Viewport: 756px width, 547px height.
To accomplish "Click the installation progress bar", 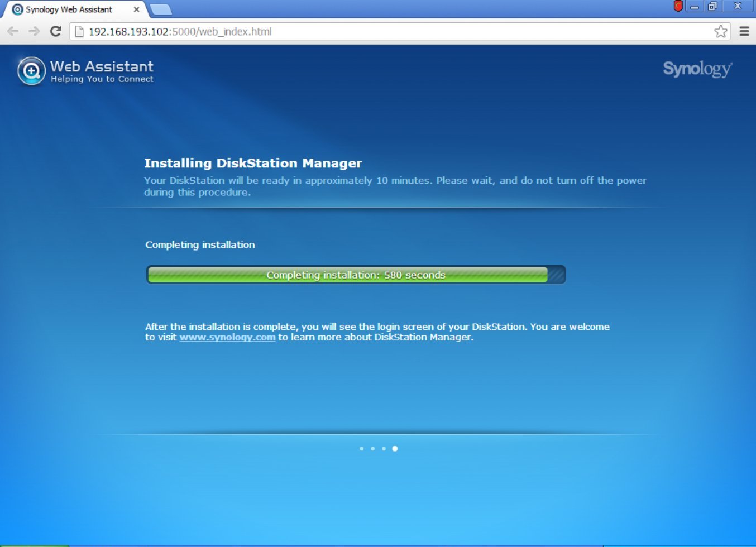I will pos(356,275).
